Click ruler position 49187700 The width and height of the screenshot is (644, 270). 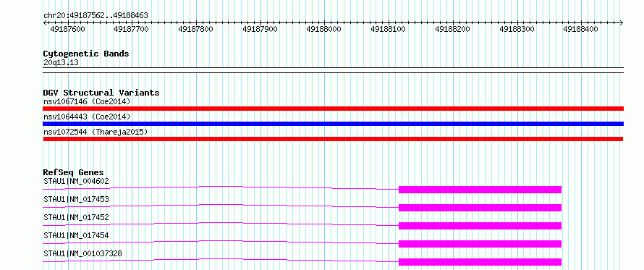tap(132, 29)
